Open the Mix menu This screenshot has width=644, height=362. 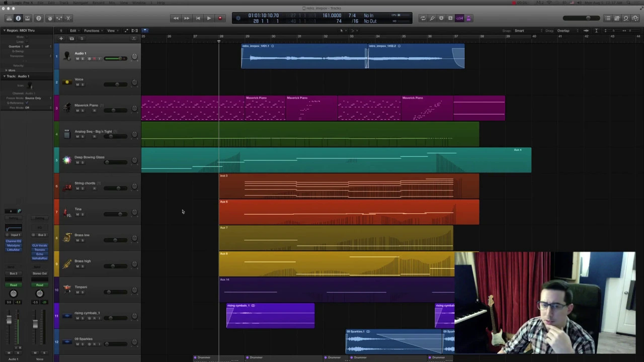pos(112,3)
